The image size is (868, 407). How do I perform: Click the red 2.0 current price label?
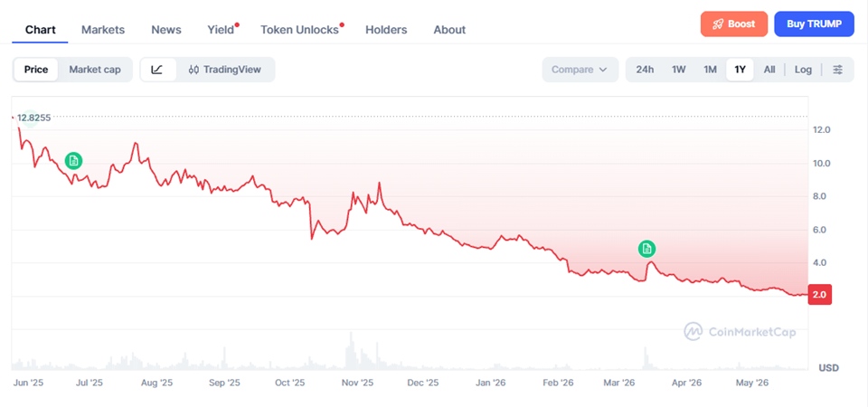[820, 295]
